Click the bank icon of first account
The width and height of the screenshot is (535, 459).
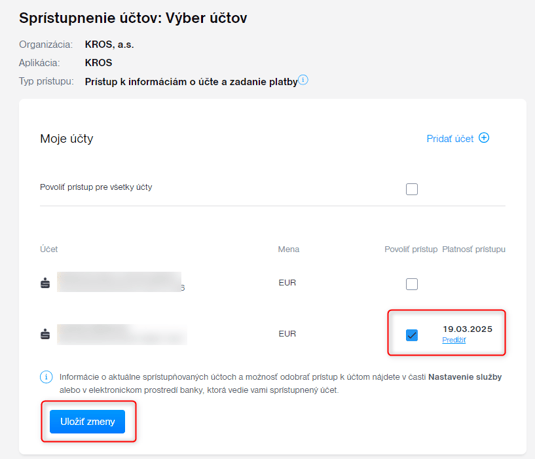tap(45, 283)
